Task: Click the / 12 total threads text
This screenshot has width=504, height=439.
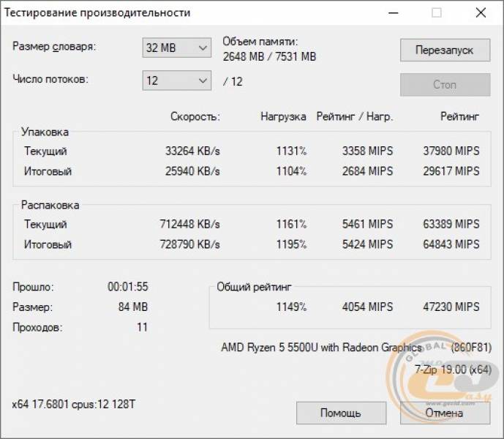Action: coord(233,82)
